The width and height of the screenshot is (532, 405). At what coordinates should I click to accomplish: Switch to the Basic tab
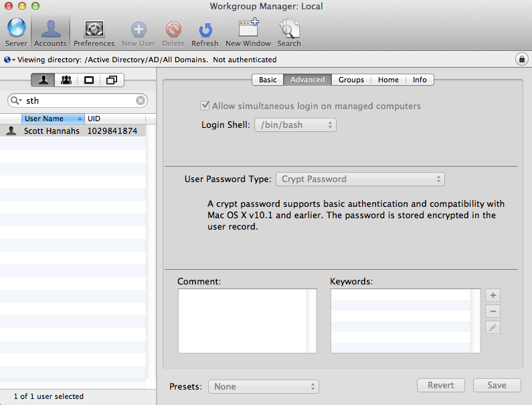[x=268, y=80]
